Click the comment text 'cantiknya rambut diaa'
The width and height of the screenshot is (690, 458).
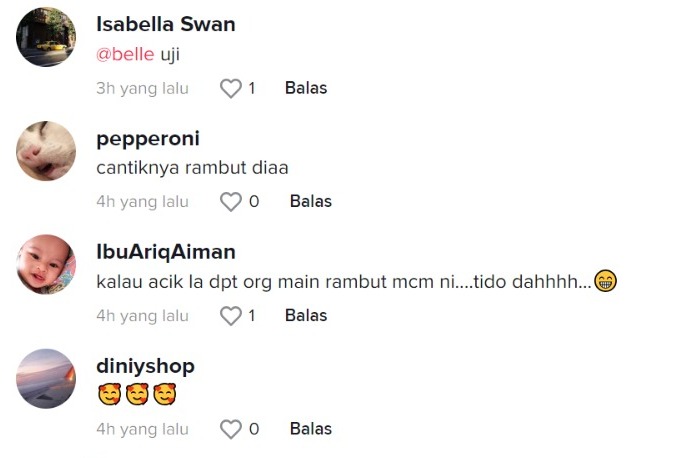coord(192,168)
